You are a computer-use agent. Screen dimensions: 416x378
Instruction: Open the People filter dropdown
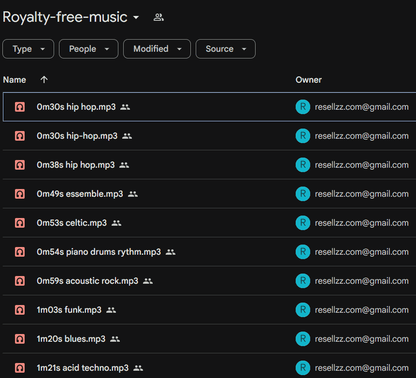coord(89,49)
